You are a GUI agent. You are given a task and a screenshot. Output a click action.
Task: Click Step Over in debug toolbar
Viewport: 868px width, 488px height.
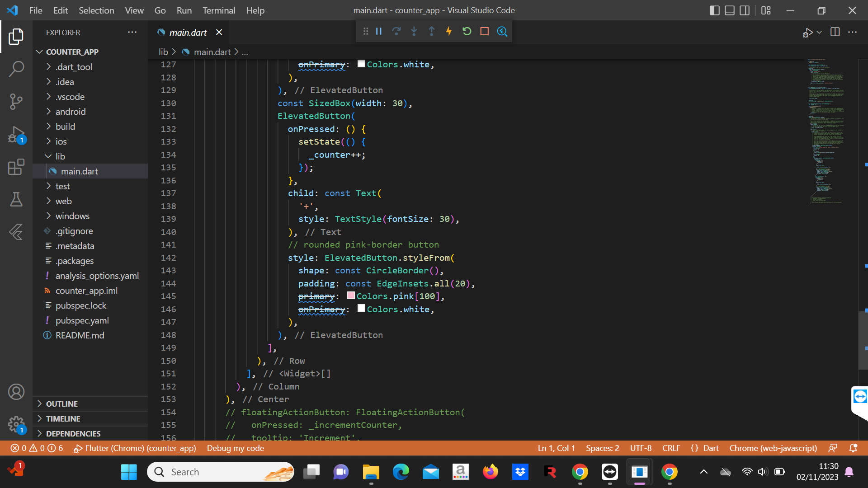(x=396, y=31)
